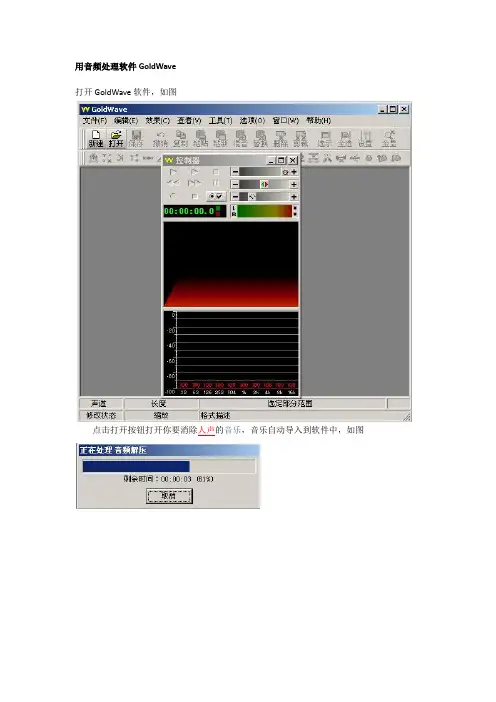Click the 复制 (Copy) toolbar icon

(180, 138)
